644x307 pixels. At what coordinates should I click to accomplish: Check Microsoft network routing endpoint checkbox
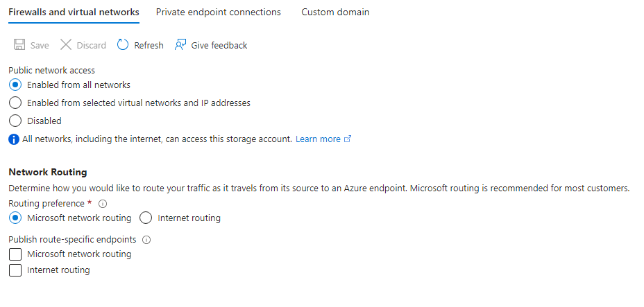point(15,254)
